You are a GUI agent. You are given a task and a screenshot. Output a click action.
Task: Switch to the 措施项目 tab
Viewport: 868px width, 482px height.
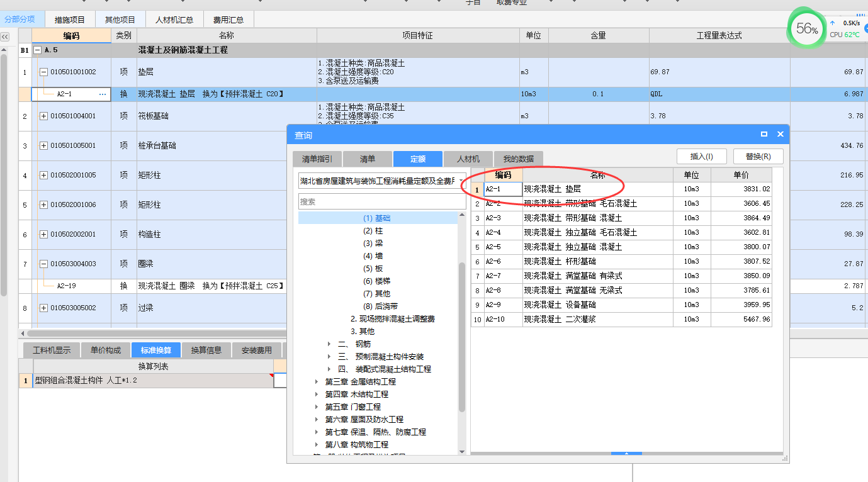tap(70, 20)
